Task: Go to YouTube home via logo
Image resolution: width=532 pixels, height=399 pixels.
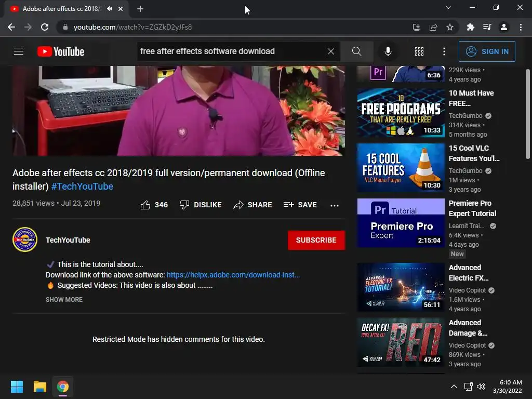Action: pos(61,51)
